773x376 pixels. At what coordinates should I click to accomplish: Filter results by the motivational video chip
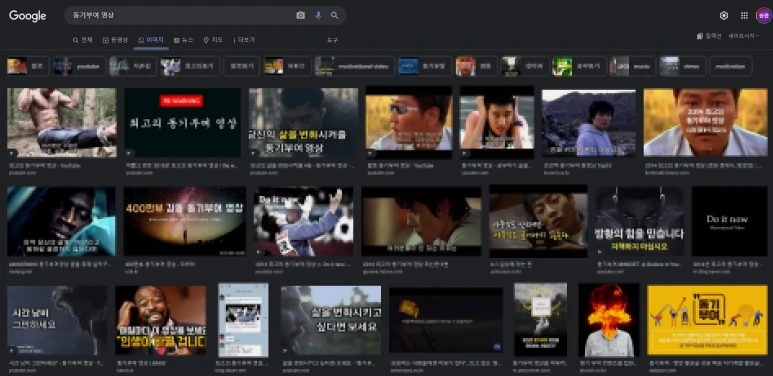354,66
